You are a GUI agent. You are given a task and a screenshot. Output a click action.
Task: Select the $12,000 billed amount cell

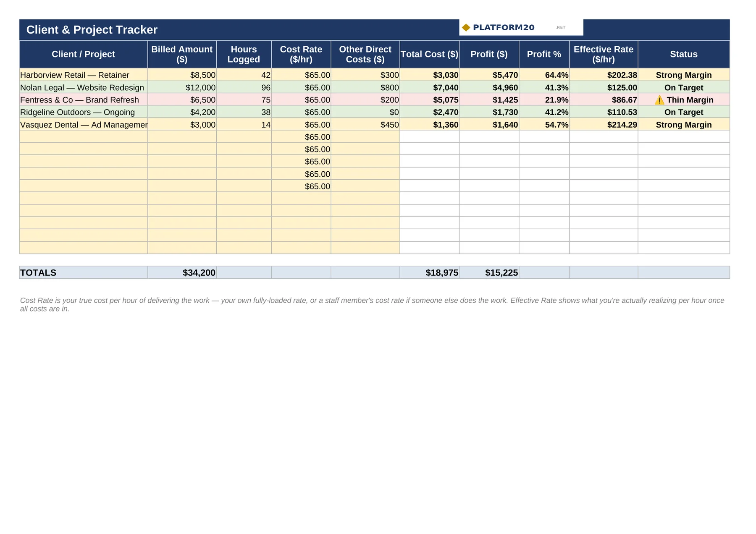click(x=182, y=87)
